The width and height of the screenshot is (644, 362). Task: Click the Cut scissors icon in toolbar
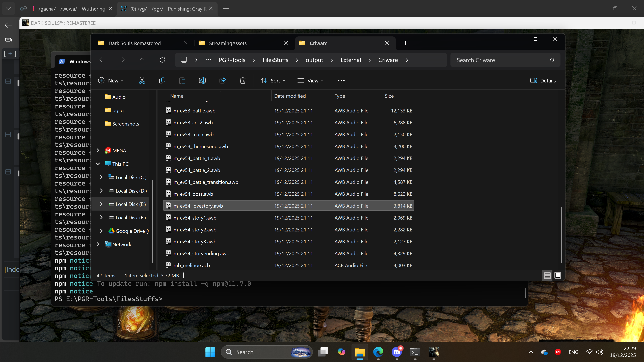(142, 80)
